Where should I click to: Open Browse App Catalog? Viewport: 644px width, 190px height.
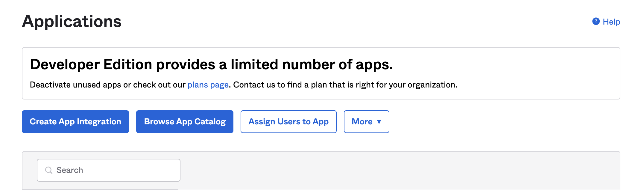(185, 122)
